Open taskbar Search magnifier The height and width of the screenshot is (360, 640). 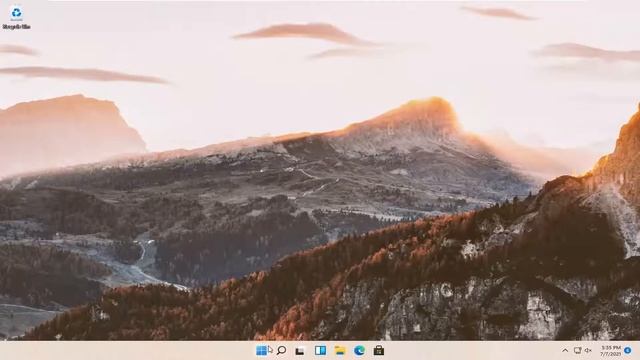pyautogui.click(x=281, y=350)
